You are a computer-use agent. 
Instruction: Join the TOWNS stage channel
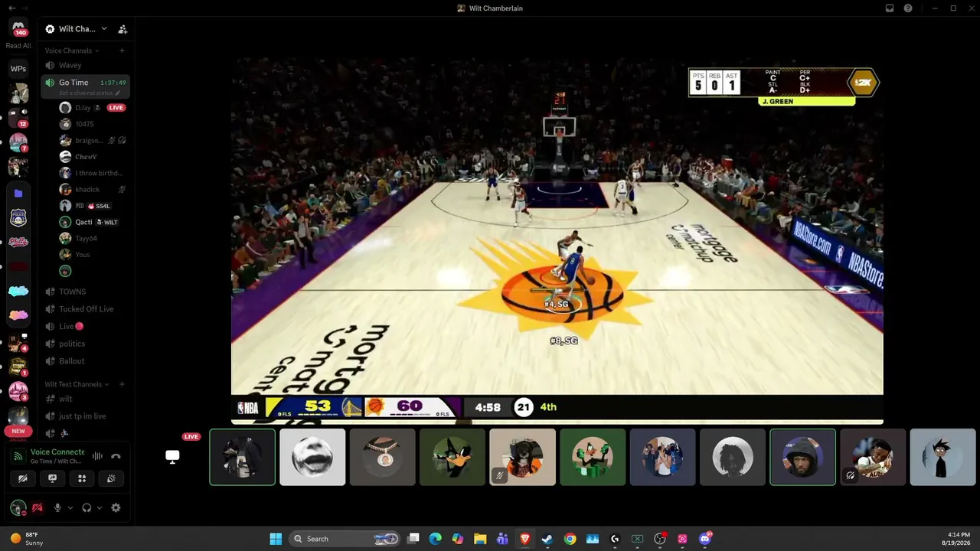tap(85, 292)
